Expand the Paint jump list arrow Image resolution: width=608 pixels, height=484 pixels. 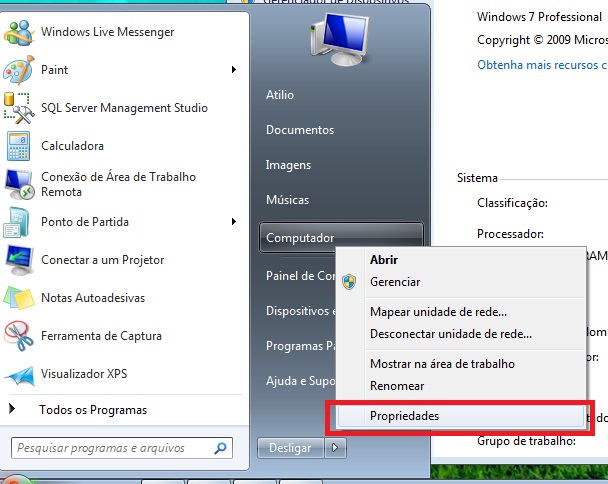[234, 70]
